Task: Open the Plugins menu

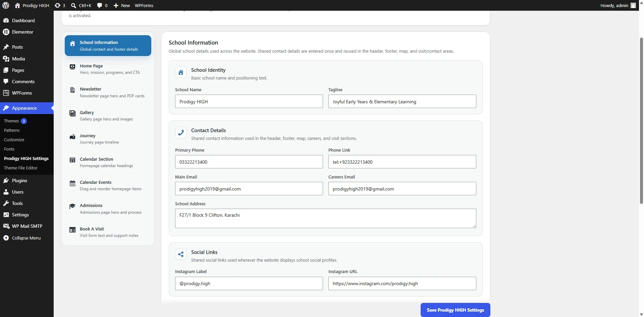Action: click(27, 180)
